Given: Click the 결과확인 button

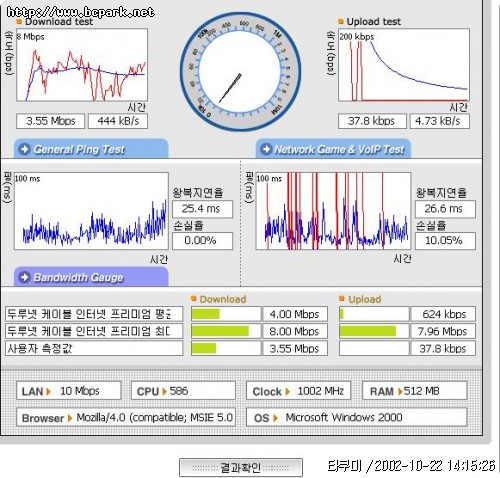Looking at the screenshot, I should pos(241,467).
